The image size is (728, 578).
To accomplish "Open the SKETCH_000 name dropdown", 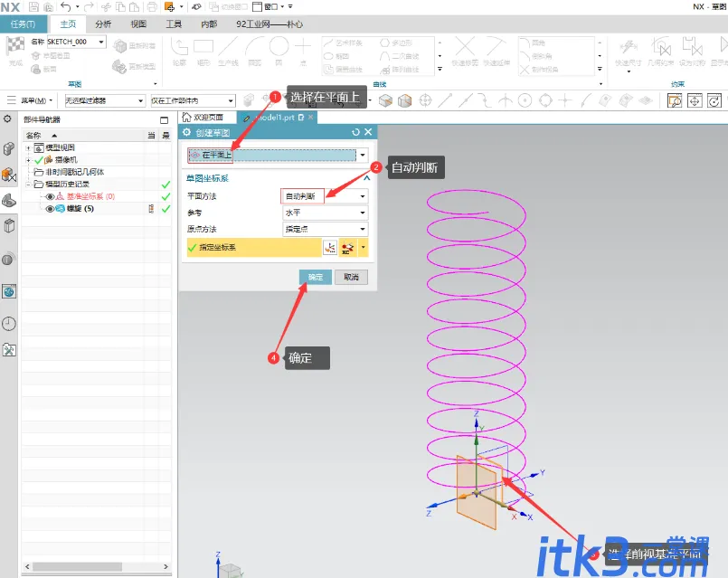I will 100,42.
